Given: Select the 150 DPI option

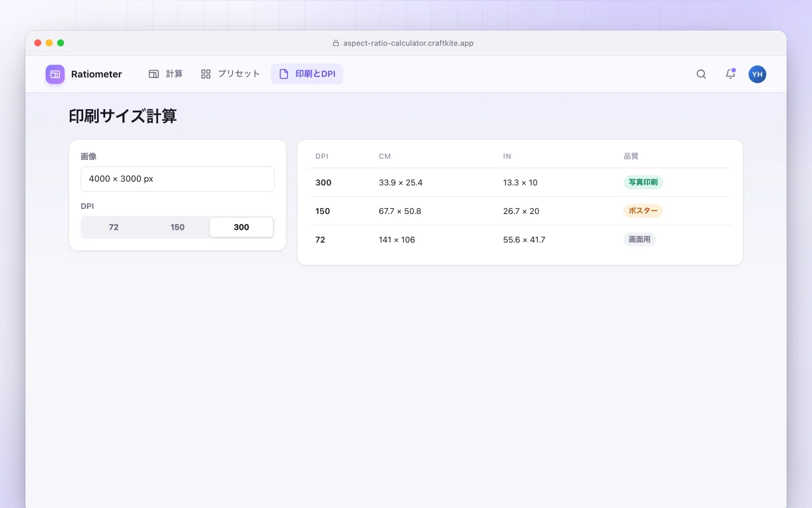Looking at the screenshot, I should 178,227.
